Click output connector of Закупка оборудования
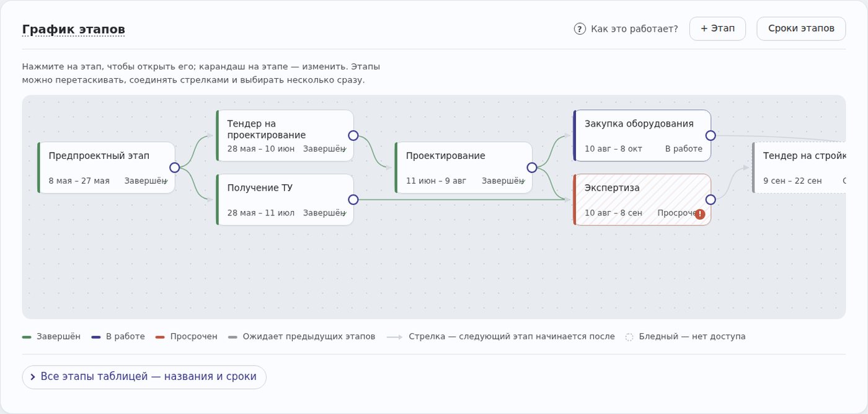The height and width of the screenshot is (414, 868). [x=711, y=135]
